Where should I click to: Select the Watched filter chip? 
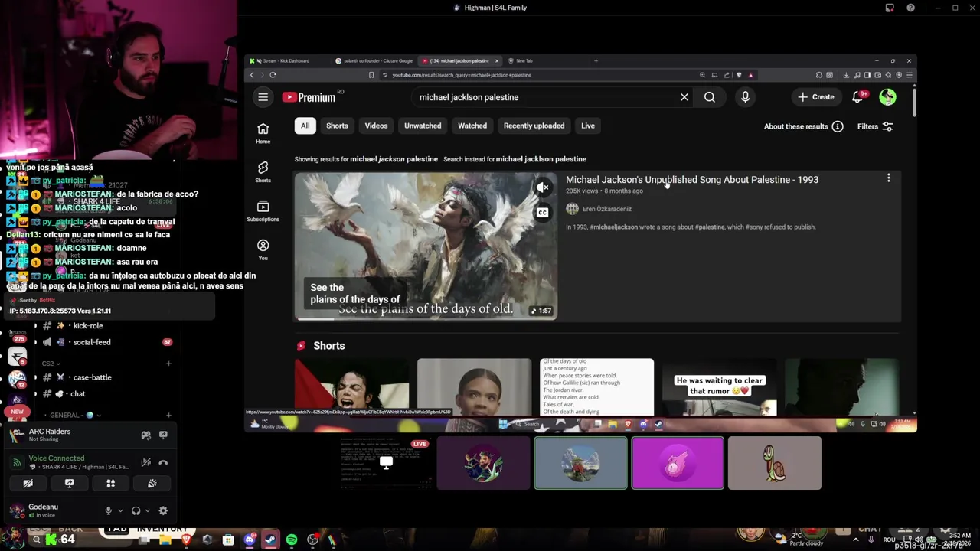point(472,126)
